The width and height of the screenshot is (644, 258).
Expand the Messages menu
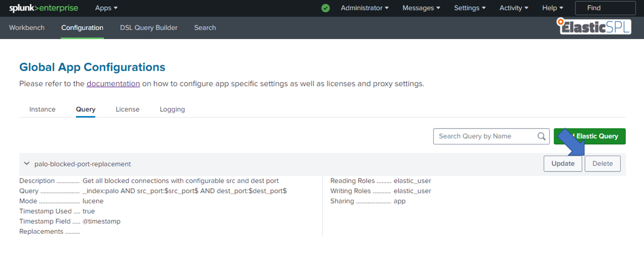click(x=421, y=8)
